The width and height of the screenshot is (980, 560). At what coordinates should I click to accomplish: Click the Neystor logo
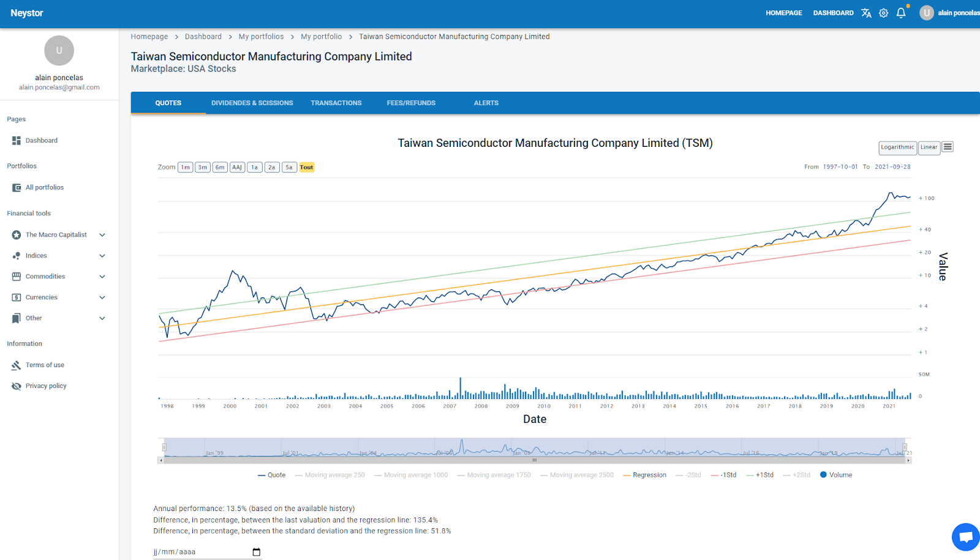coord(27,13)
